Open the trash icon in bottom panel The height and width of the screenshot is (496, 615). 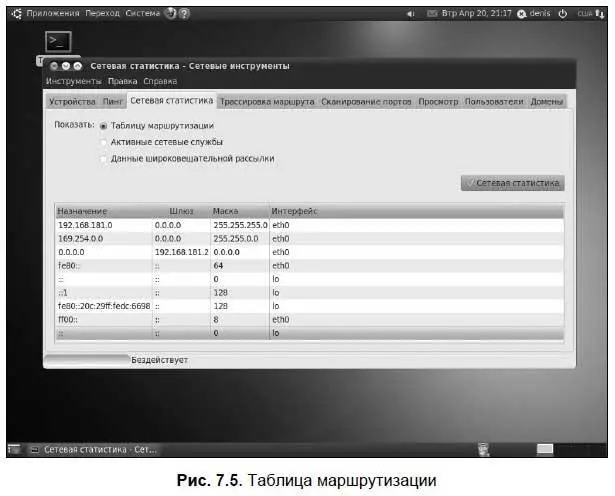[484, 449]
